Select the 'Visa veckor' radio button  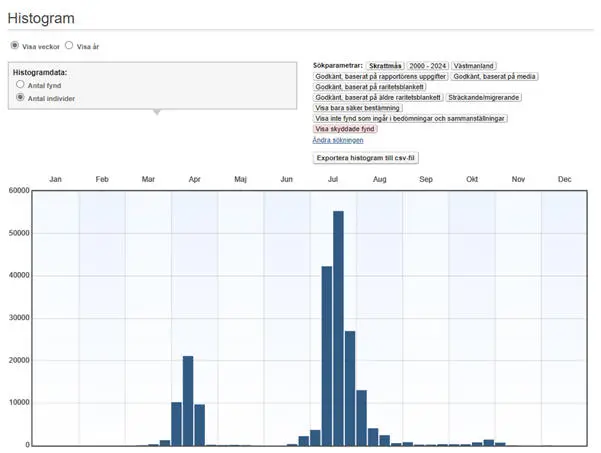[x=14, y=45]
